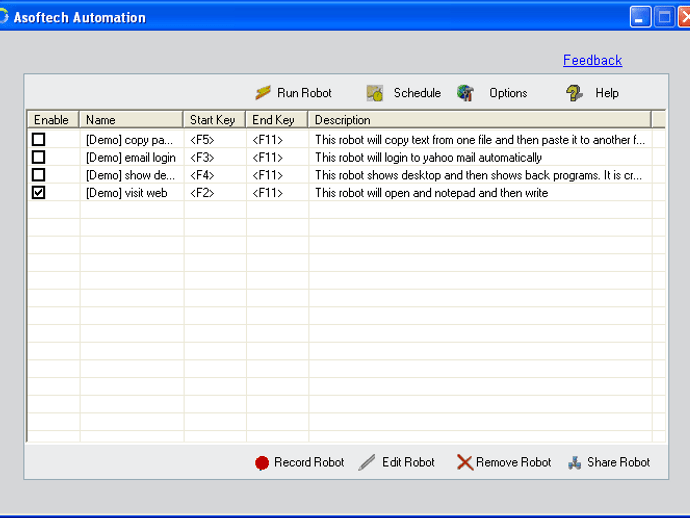Click the Remove Robot label

pos(514,463)
